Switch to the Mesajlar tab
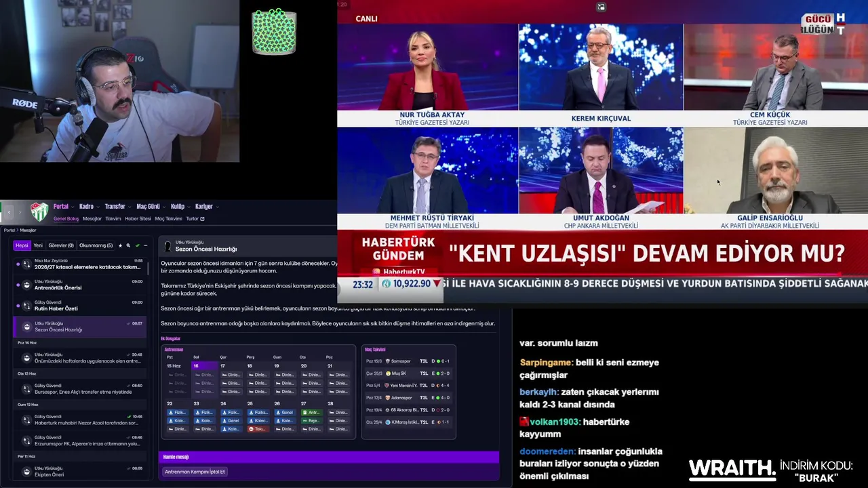Screen dimensions: 868x488 click(92, 219)
